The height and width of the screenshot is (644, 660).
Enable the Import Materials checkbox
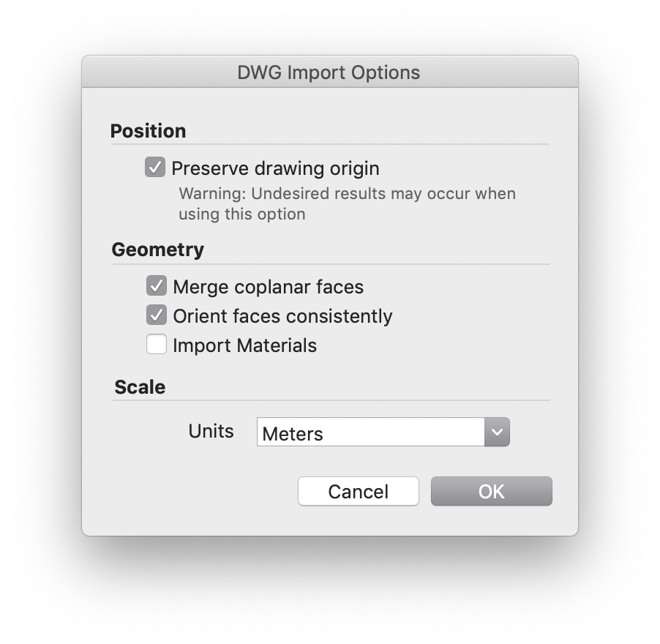[157, 344]
